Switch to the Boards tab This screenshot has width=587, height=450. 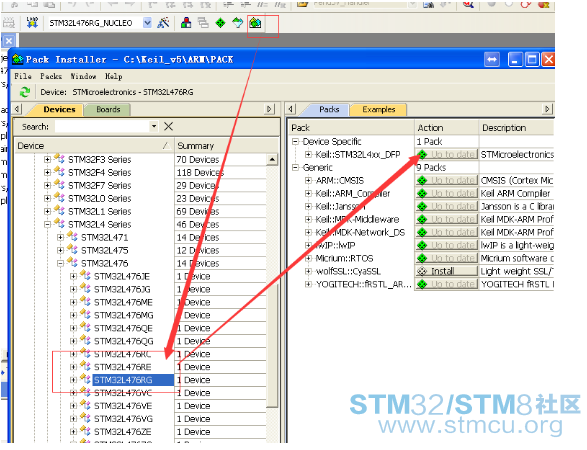point(108,110)
